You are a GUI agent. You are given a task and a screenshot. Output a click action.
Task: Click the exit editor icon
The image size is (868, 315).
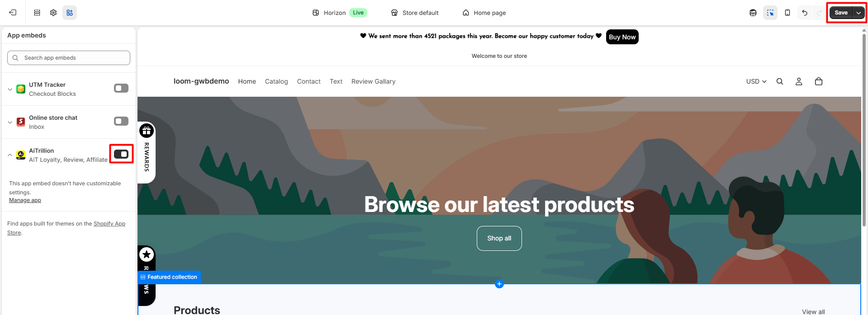tap(13, 13)
